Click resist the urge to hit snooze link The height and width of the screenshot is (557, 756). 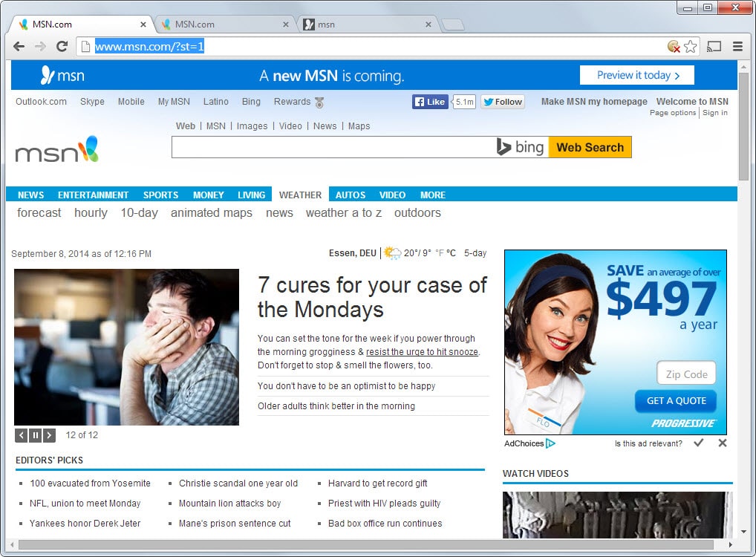point(422,352)
